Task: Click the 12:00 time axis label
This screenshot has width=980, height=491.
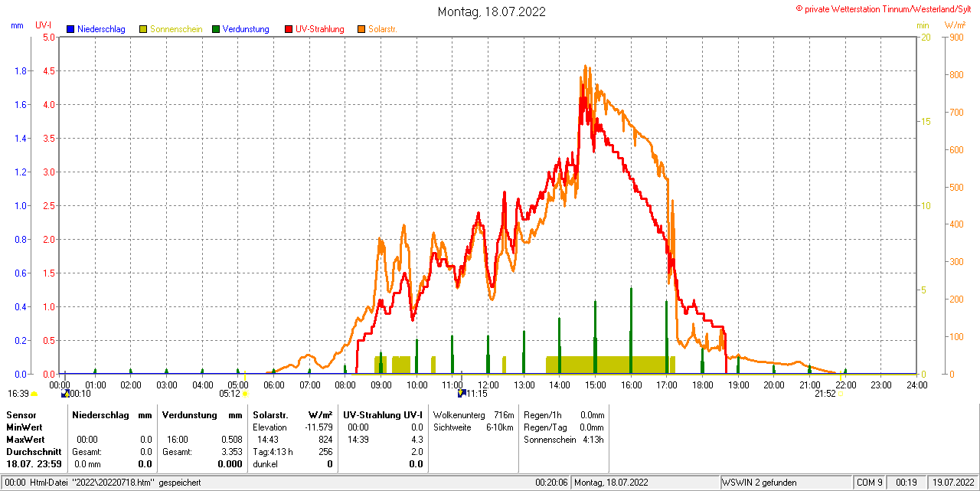Action: (488, 385)
